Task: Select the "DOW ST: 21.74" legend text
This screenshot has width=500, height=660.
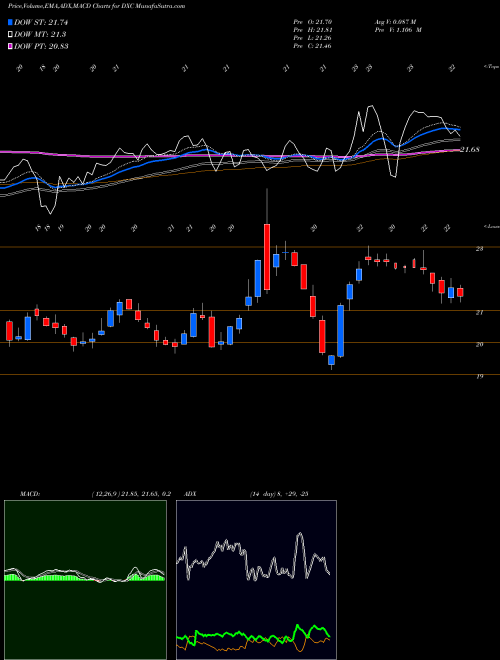Action: pos(41,22)
